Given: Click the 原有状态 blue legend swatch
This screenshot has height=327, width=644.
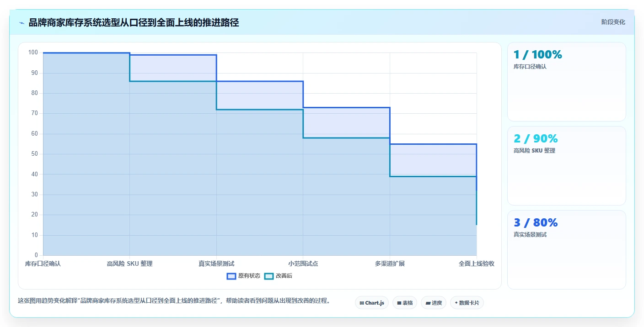Looking at the screenshot, I should pos(231,276).
